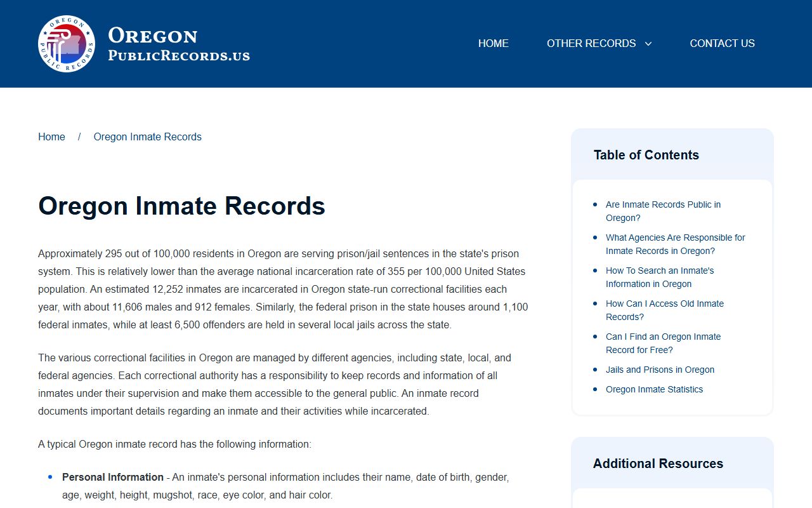Screen dimensions: 812x508
Task: Click the bold Personal Information term
Action: coord(113,477)
